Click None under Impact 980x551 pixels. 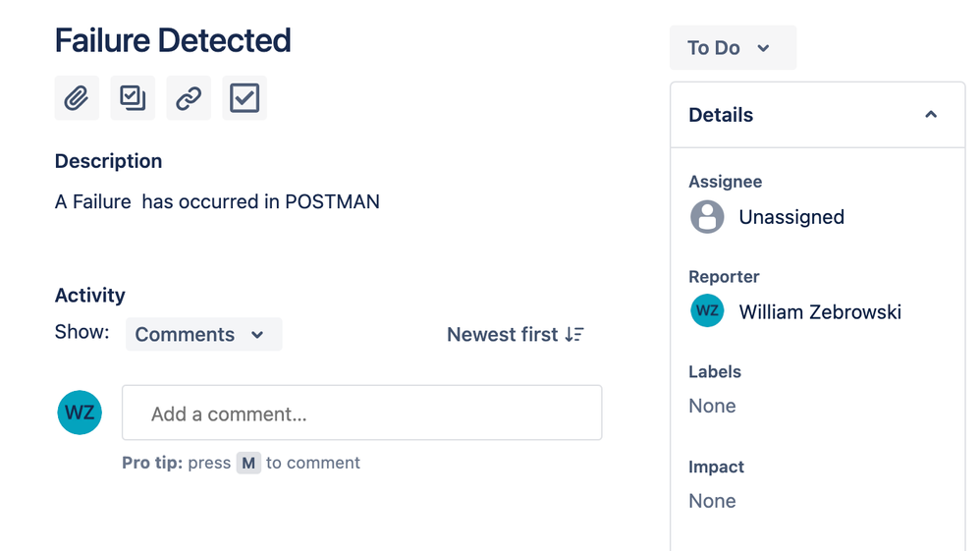click(712, 501)
